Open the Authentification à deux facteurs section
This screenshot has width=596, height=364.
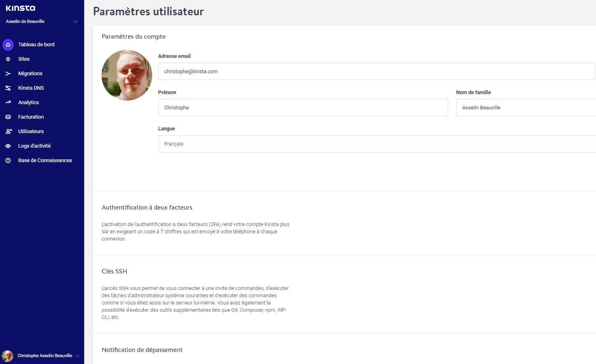point(147,207)
